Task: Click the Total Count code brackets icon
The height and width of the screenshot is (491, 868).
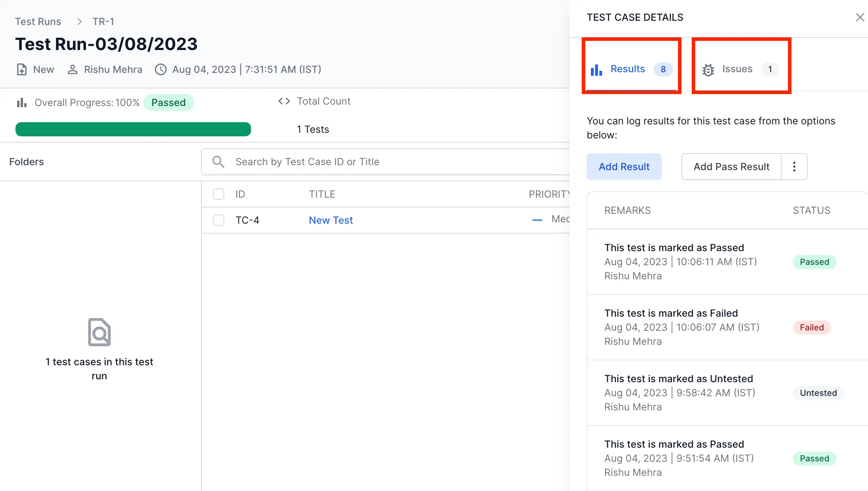Action: click(x=284, y=101)
